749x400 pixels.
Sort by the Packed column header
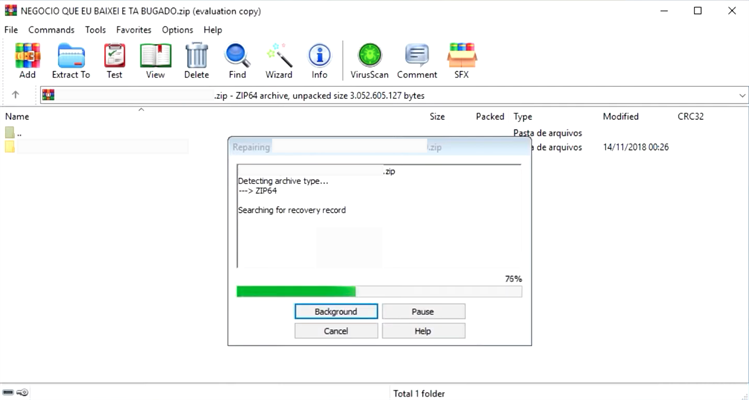click(x=490, y=117)
